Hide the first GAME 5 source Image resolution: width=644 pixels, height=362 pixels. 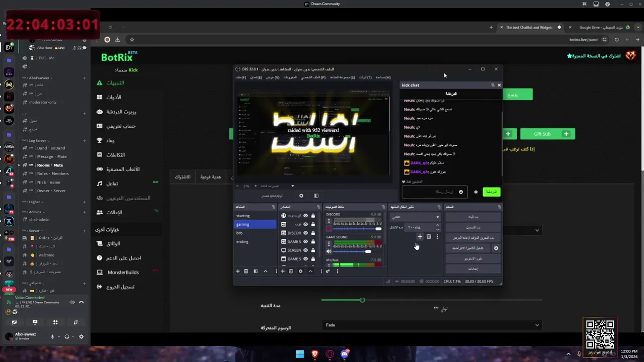tap(305, 241)
